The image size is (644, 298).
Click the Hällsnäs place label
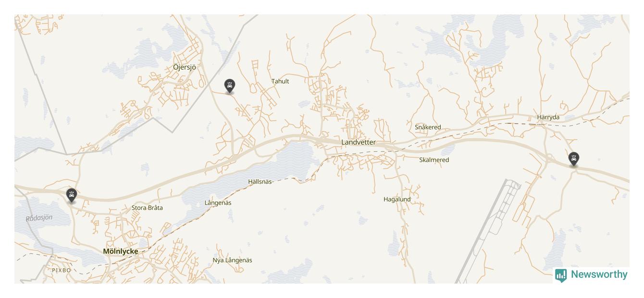[x=260, y=182]
